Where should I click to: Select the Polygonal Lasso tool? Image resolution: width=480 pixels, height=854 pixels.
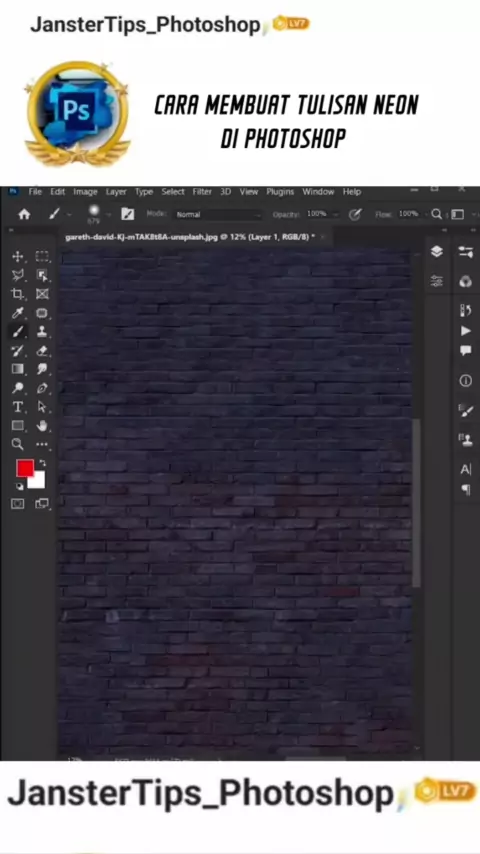point(17,275)
